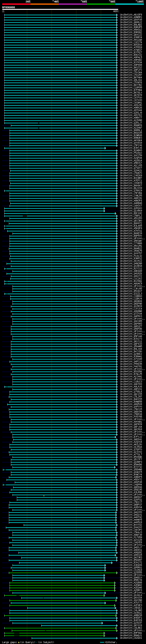Select hit label UniRef100_Q4XSS4
Screen dimensions: 146x644
point(131,598)
